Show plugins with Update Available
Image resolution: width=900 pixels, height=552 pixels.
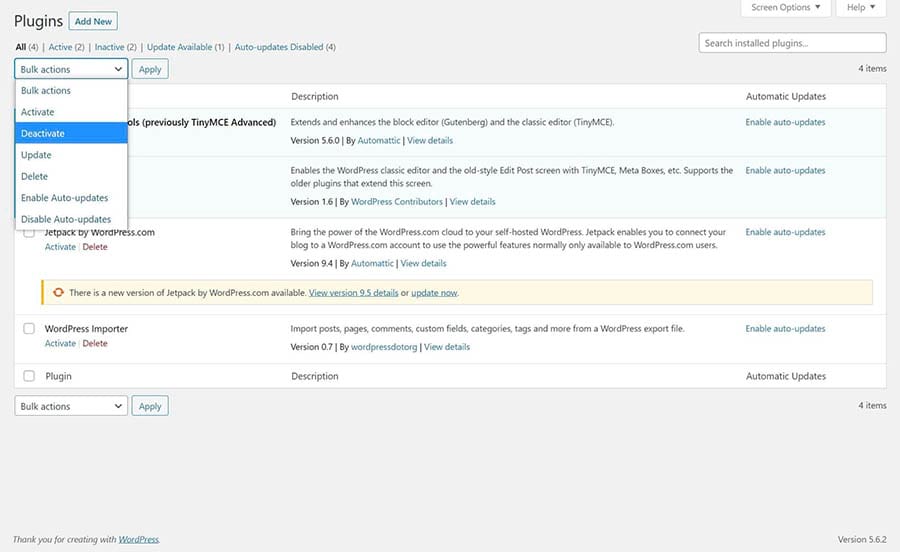click(180, 47)
